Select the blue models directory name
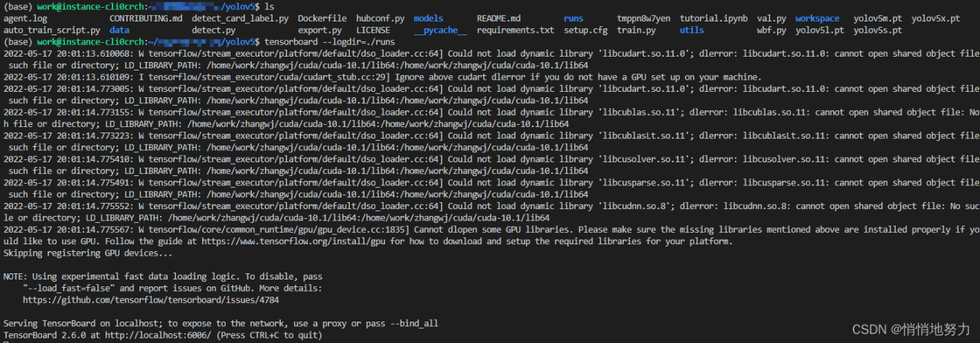980x343 pixels. tap(428, 18)
